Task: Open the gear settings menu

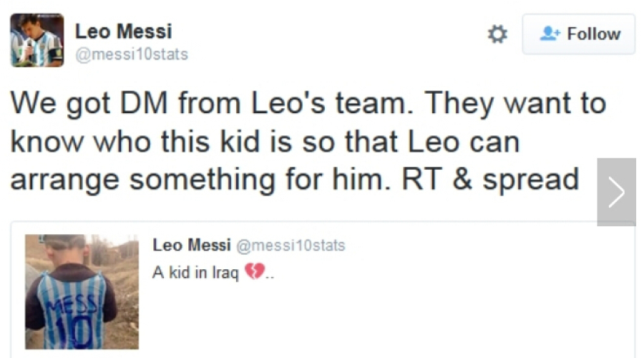Action: click(x=497, y=34)
